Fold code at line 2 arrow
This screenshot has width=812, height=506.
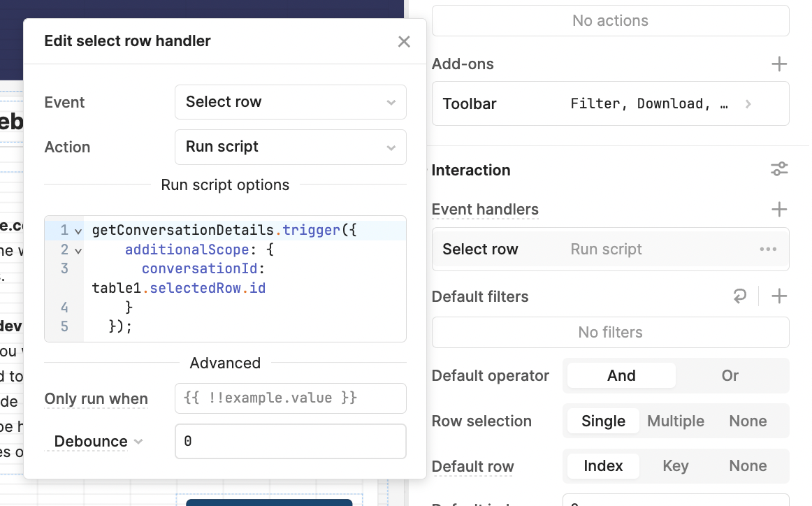[x=78, y=251]
